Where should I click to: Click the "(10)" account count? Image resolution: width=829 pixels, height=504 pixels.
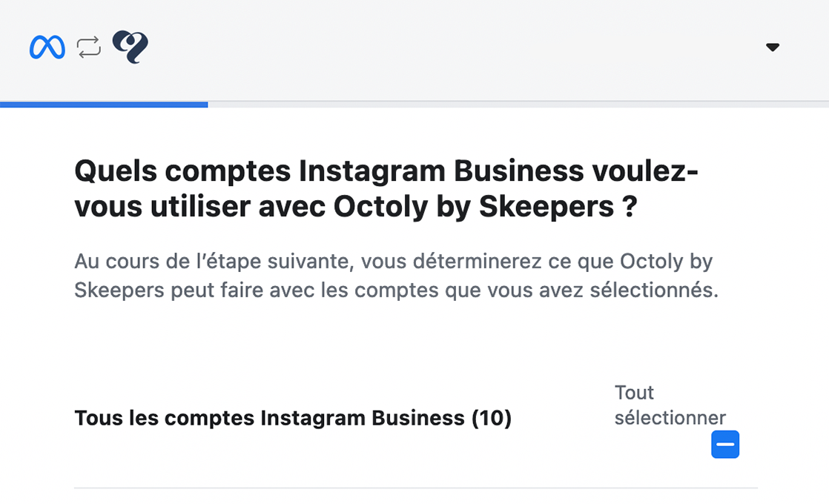pos(492,418)
